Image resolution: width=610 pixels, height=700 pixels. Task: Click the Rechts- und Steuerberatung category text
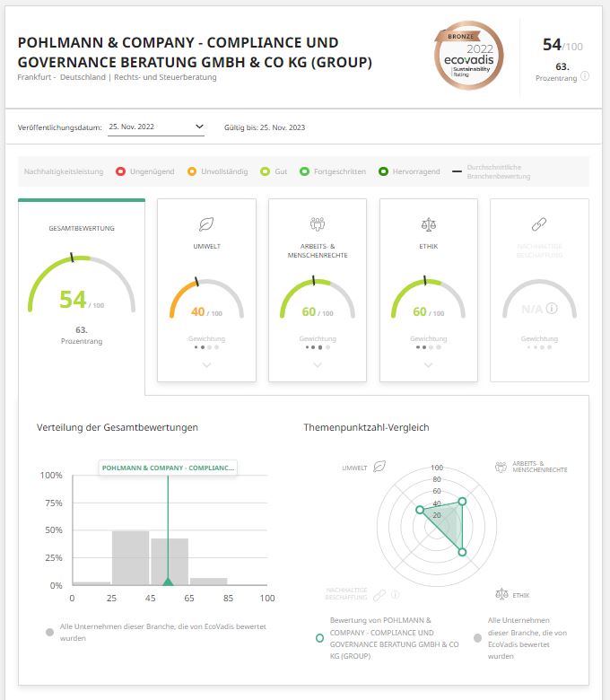tap(165, 77)
